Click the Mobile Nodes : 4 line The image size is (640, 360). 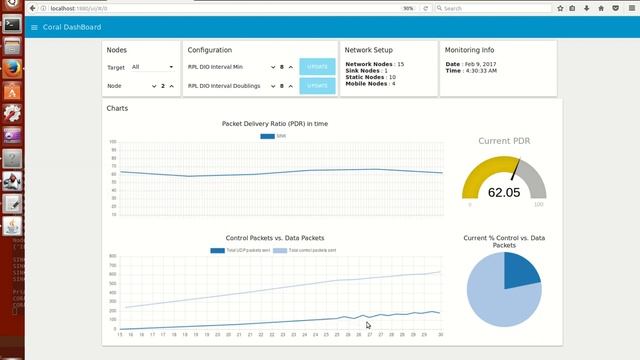[370, 84]
